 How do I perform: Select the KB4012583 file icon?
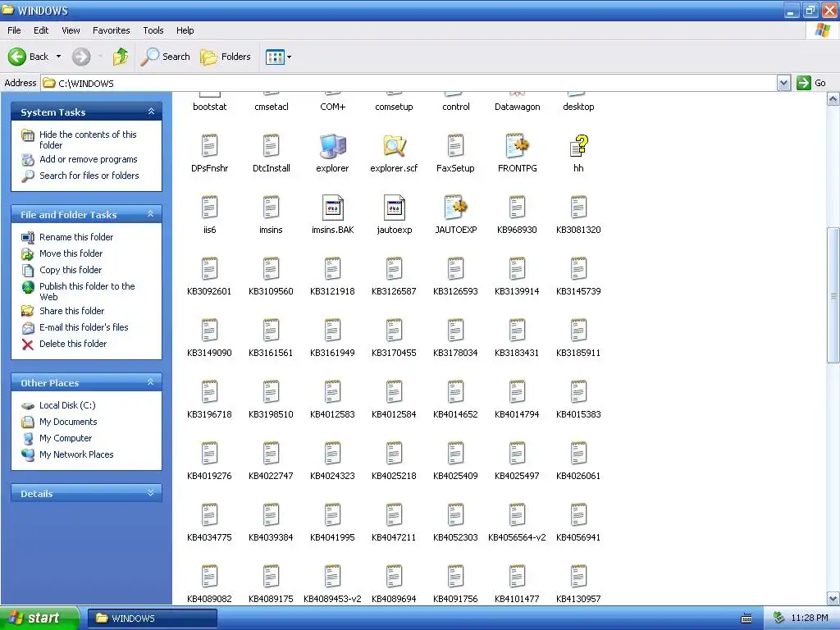pos(332,393)
